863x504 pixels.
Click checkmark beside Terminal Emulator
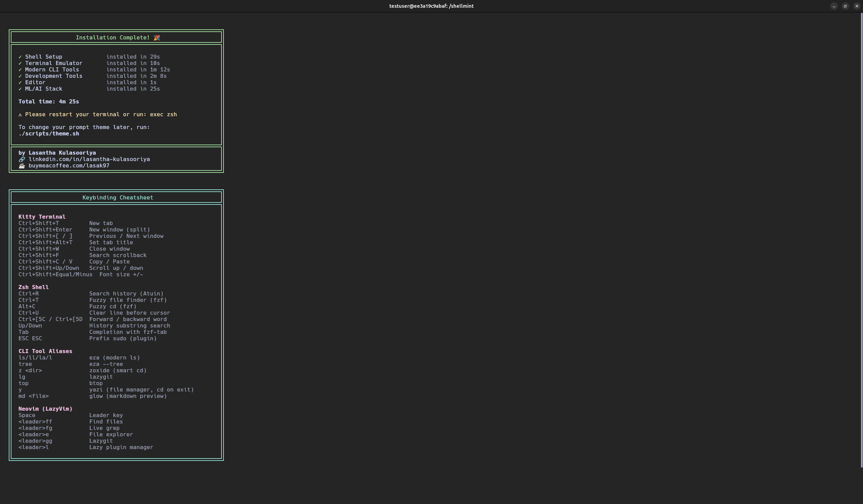tap(20, 63)
